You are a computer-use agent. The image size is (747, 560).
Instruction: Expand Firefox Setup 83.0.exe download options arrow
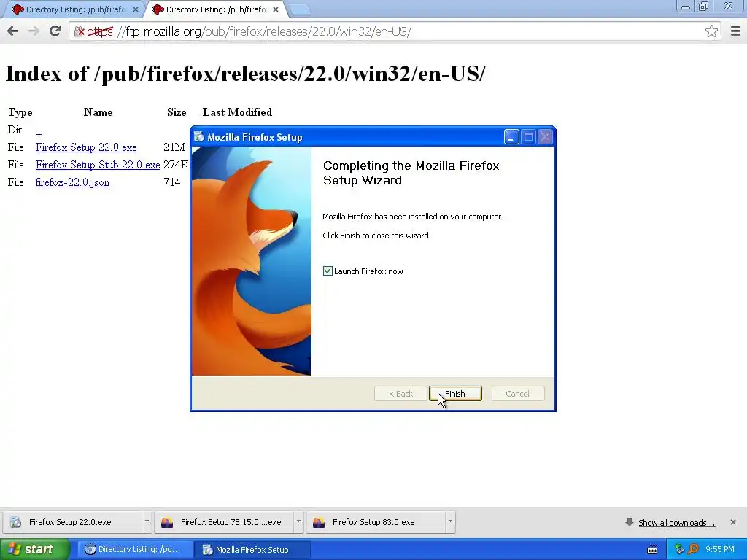pos(450,522)
